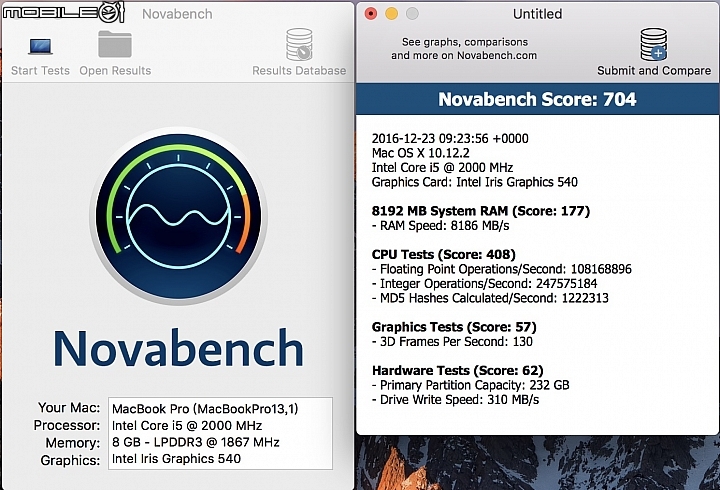Click the CPU Tests (Score: 408) heading
Screen dimensions: 720x490
[444, 255]
